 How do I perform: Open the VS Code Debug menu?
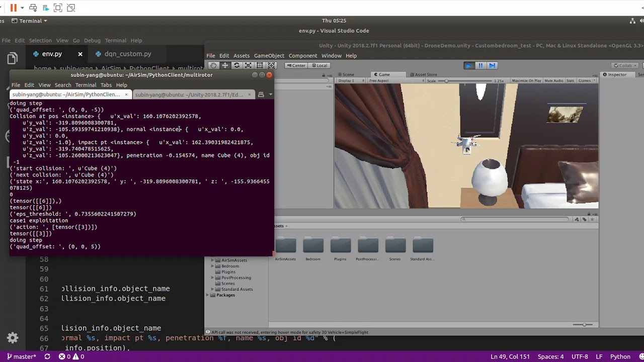pos(92,40)
